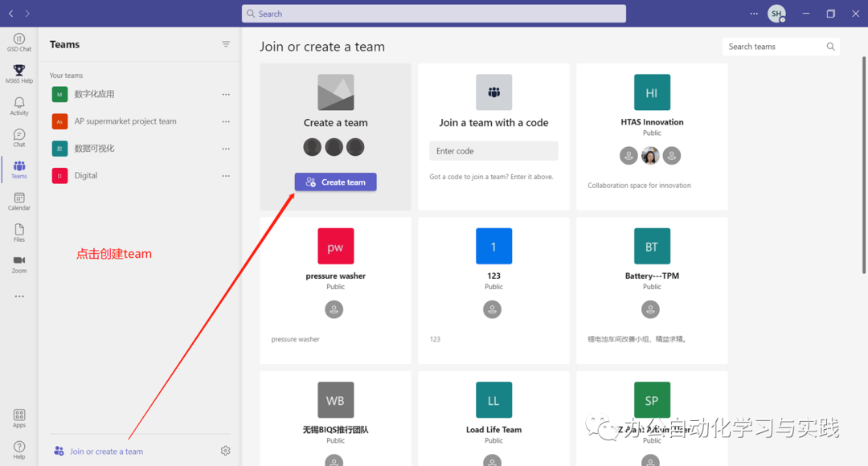
Task: Click the member avatar in Battery---TPM card
Action: click(x=650, y=309)
